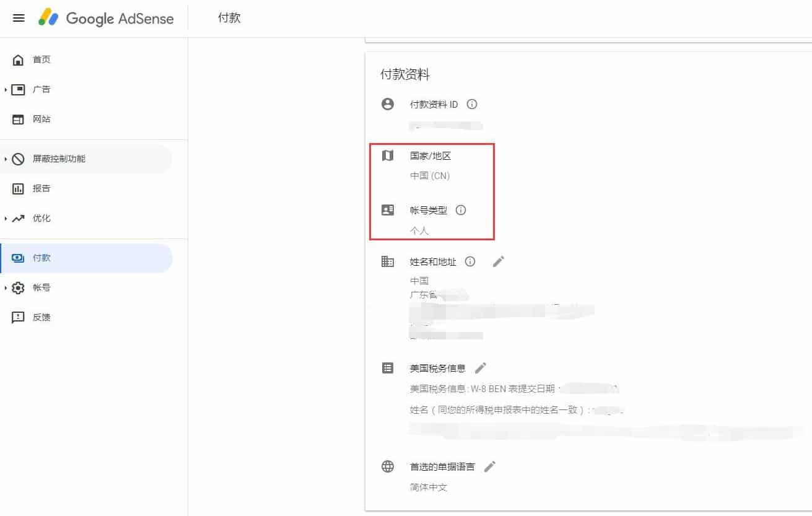Expand the 帐号 sidebar section
This screenshot has height=516, width=812.
pos(5,287)
